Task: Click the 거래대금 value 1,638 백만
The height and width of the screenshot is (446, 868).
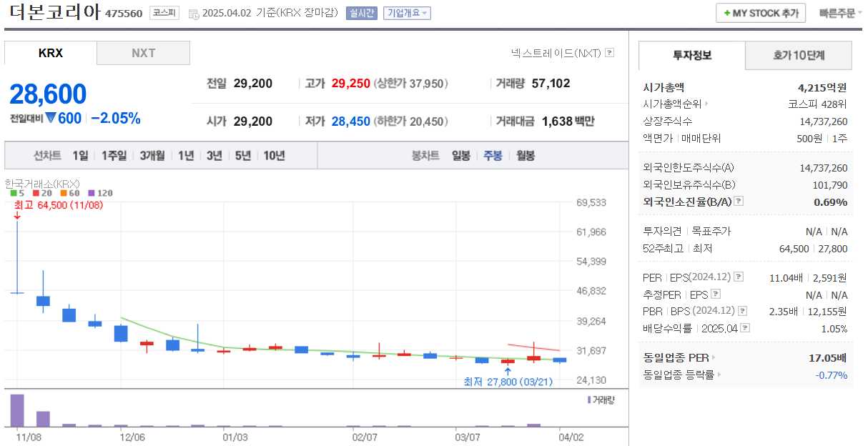Action: tap(568, 122)
